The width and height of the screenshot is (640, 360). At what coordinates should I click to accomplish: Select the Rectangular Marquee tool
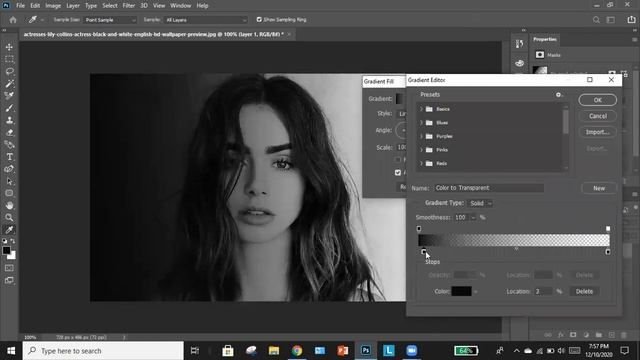[9, 59]
